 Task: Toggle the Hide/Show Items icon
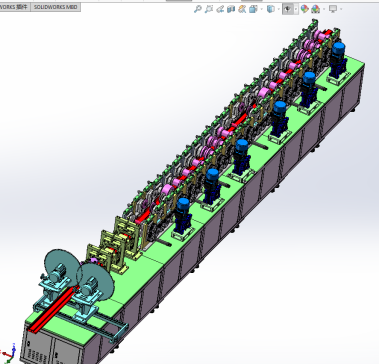pos(288,9)
